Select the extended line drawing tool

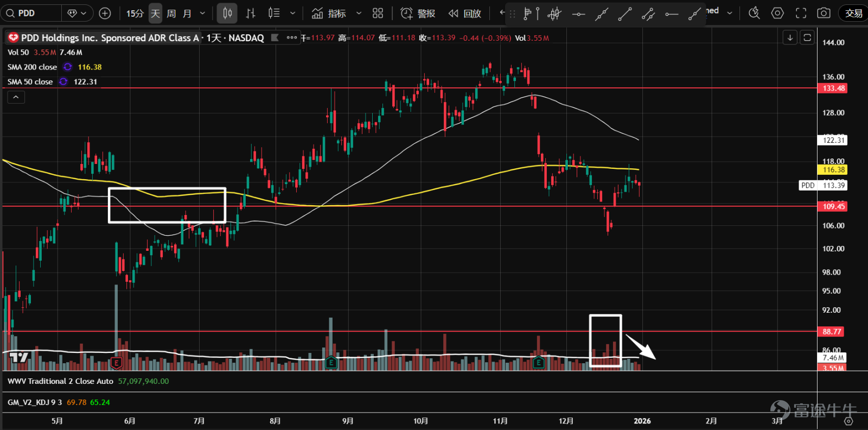pyautogui.click(x=602, y=14)
